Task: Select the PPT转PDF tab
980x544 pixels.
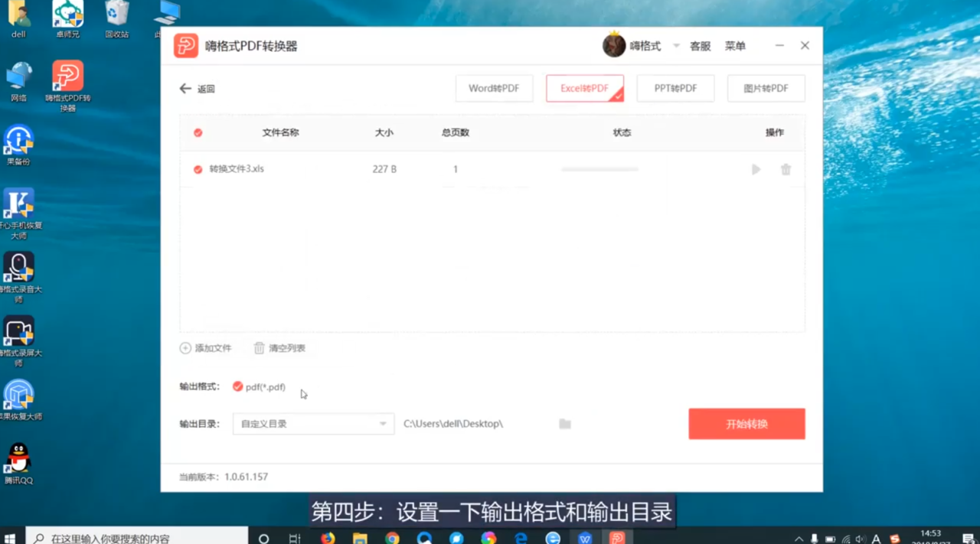Action: pyautogui.click(x=675, y=88)
